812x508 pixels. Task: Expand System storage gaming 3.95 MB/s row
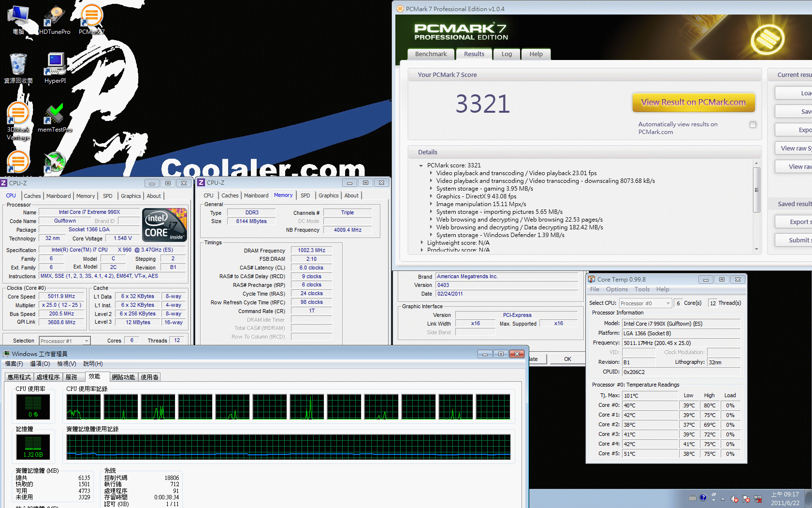coord(431,189)
